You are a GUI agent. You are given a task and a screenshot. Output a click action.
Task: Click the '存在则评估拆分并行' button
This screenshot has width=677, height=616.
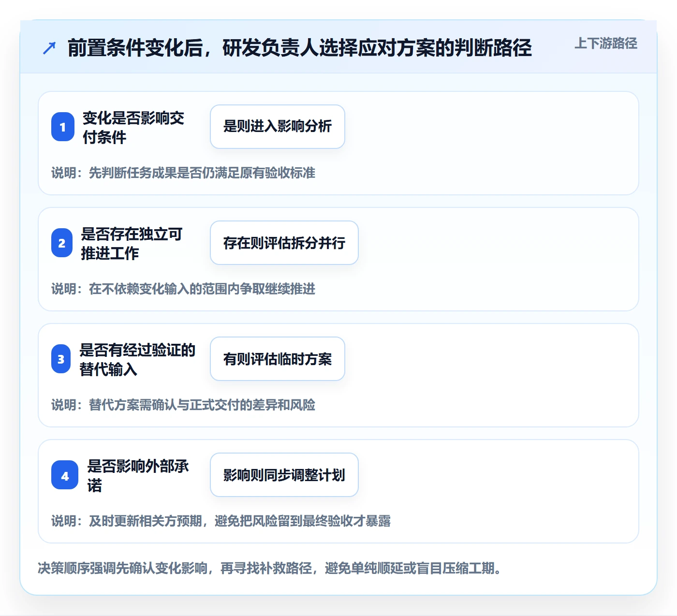point(284,243)
